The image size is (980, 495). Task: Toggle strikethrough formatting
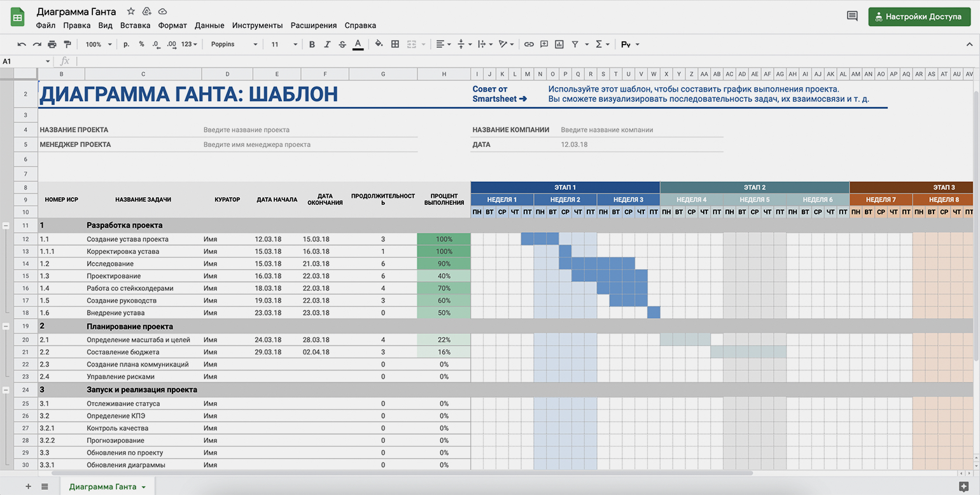[x=342, y=45]
